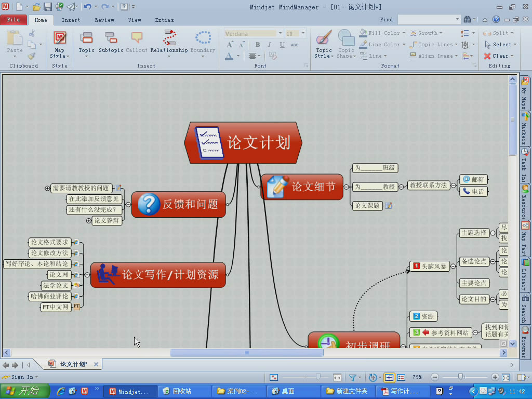
Task: Click the Save icon in quick access toolbar
Action: pyautogui.click(x=48, y=6)
